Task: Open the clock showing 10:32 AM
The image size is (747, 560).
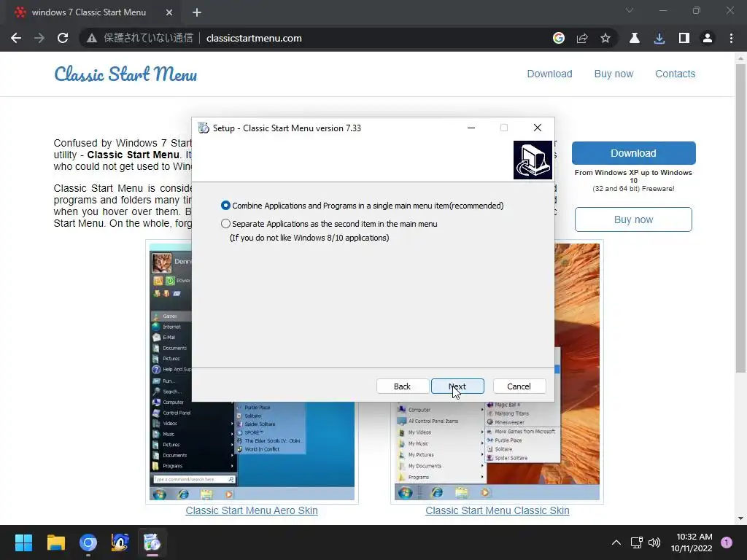Action: pyautogui.click(x=692, y=542)
